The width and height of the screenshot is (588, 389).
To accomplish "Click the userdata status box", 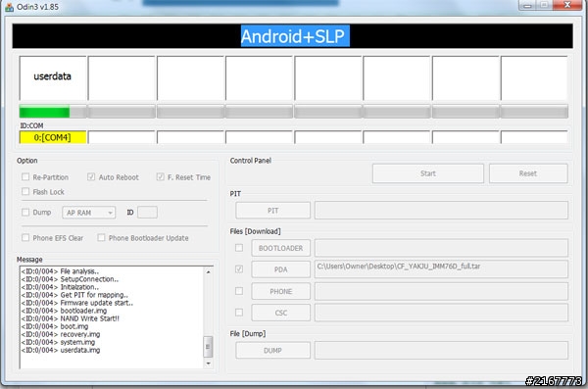I will 53,77.
